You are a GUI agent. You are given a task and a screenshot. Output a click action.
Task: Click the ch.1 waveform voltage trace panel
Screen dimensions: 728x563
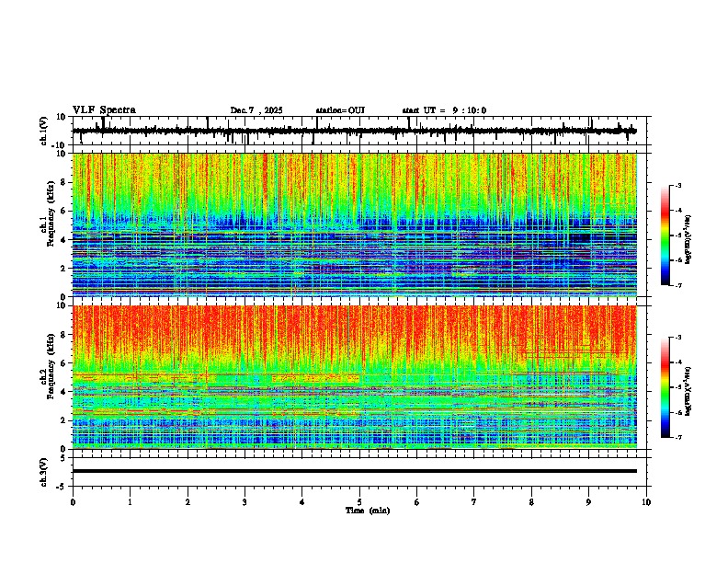point(359,131)
